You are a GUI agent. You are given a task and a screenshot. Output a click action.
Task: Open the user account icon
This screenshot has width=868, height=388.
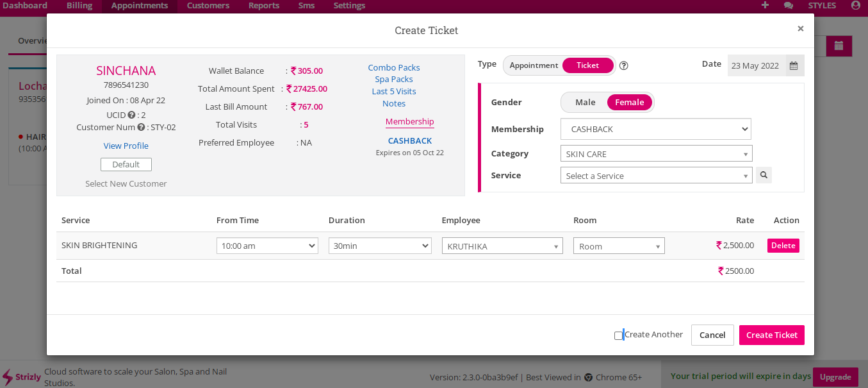click(x=855, y=5)
